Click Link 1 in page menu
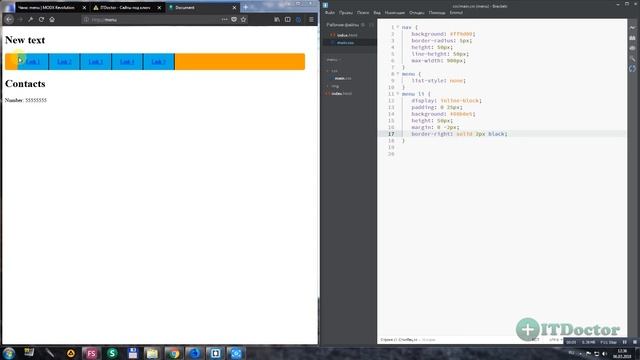The height and width of the screenshot is (360, 640). [33, 62]
